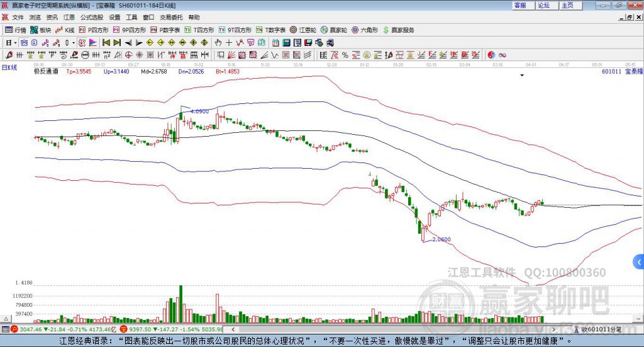This screenshot has height=347, width=644.
Task: Expand the 日 period dropdown arrow
Action: point(15,43)
